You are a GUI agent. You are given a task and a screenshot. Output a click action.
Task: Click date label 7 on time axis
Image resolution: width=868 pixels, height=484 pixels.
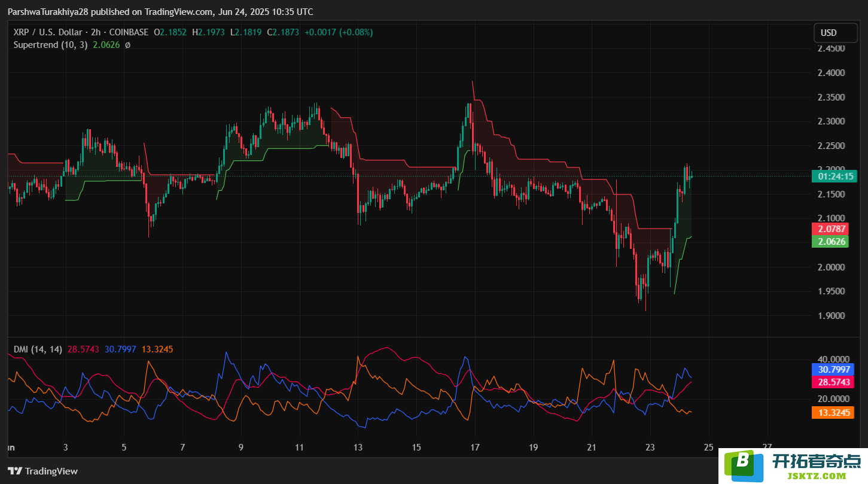[x=182, y=447]
